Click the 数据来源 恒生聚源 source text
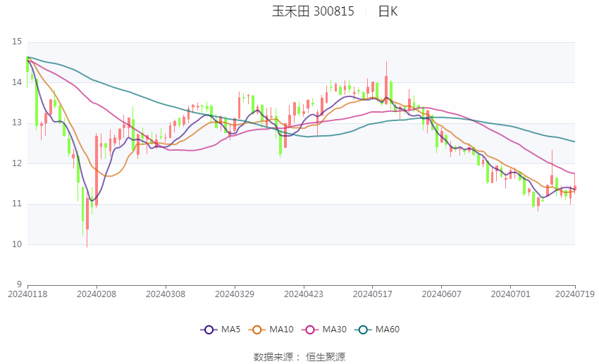Viewport: 599px width, 364px height. (x=299, y=357)
